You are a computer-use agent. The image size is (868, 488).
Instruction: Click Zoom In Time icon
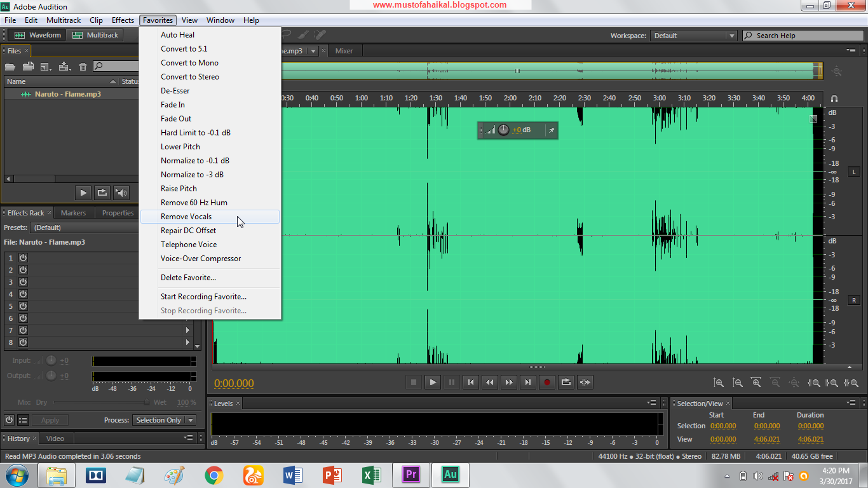757,383
